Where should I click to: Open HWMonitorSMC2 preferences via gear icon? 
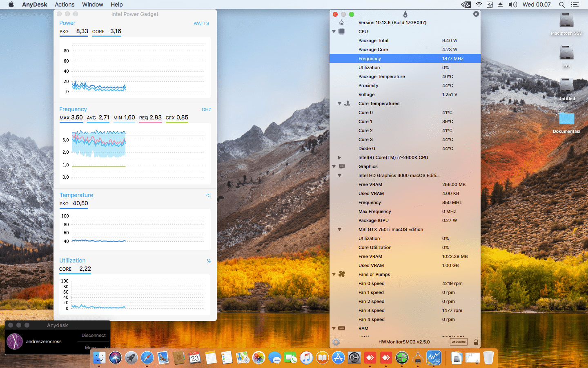tap(336, 342)
